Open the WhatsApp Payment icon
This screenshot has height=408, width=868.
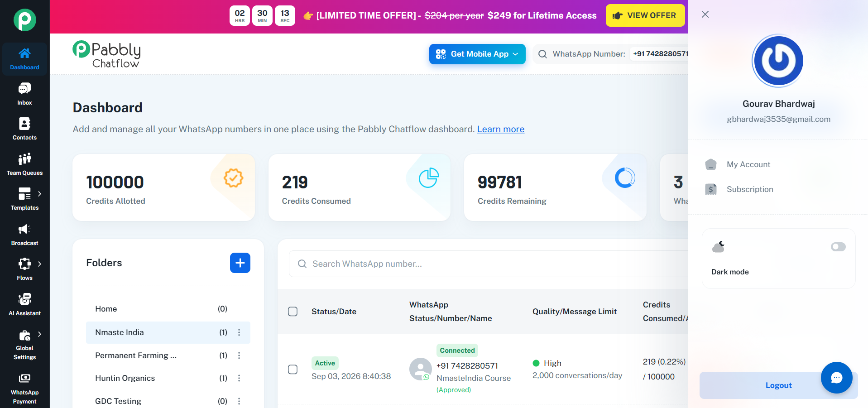click(24, 378)
